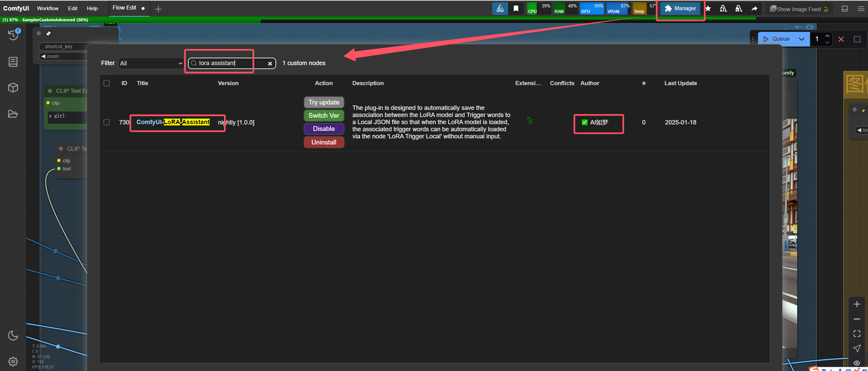Open the Filter All dropdown
868x371 pixels.
(x=151, y=63)
